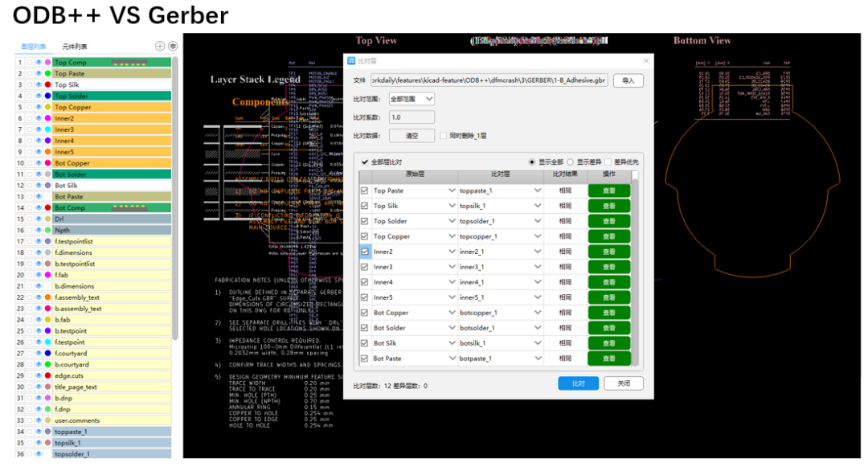Screen dimensions: 868x467
Task: Hide the Npth layer
Action: click(39, 230)
